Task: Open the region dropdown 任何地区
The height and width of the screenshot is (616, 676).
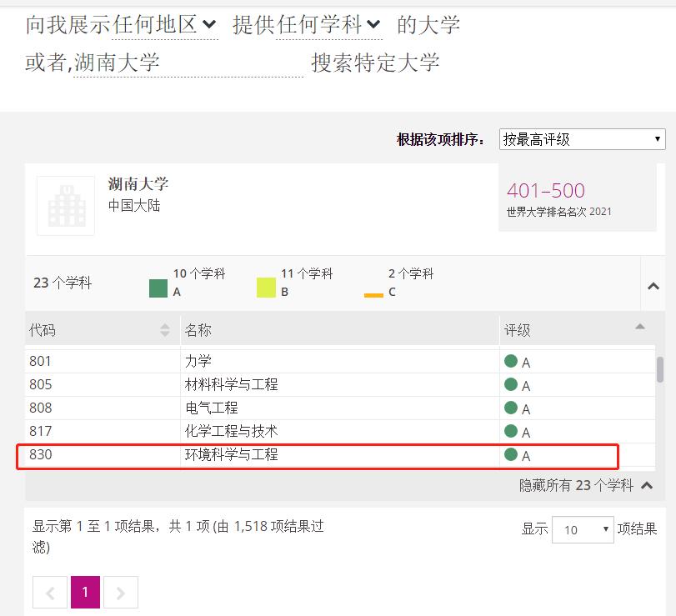Action: [x=165, y=25]
